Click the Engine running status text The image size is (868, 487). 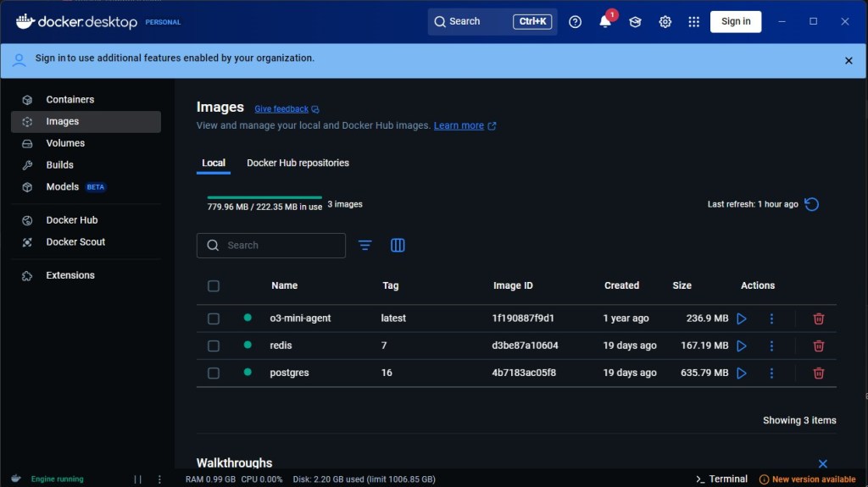(57, 479)
